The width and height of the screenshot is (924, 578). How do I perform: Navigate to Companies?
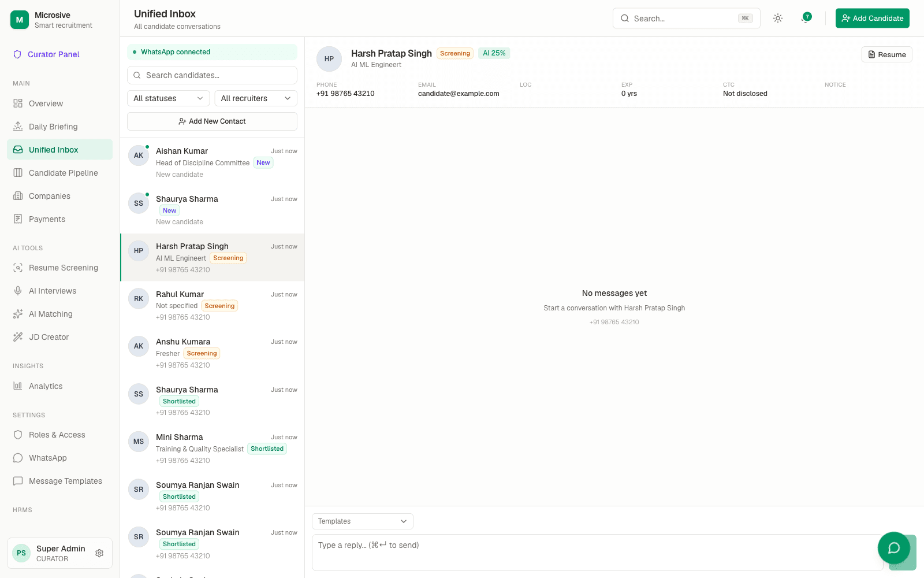tap(59, 196)
